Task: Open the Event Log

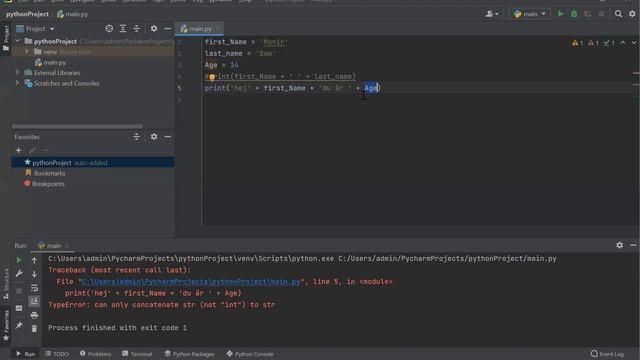Action: coord(607,354)
